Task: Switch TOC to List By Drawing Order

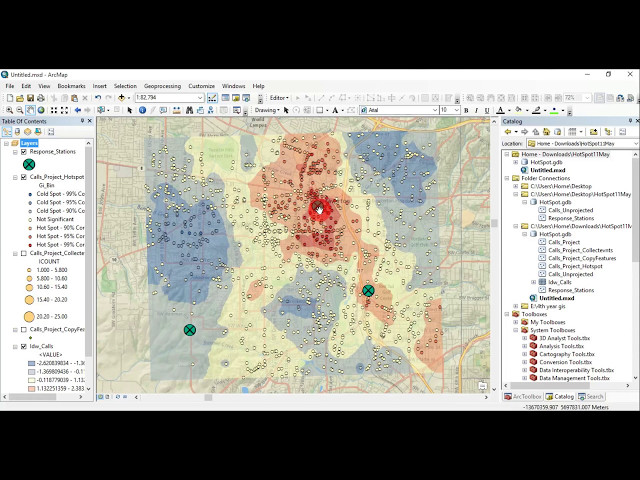Action: coord(7,132)
